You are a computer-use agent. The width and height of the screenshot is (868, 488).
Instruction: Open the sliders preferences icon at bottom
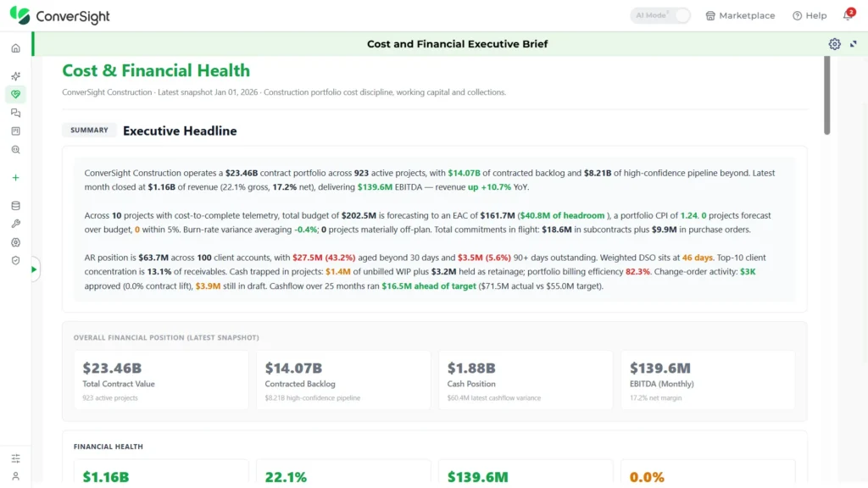coord(15,458)
